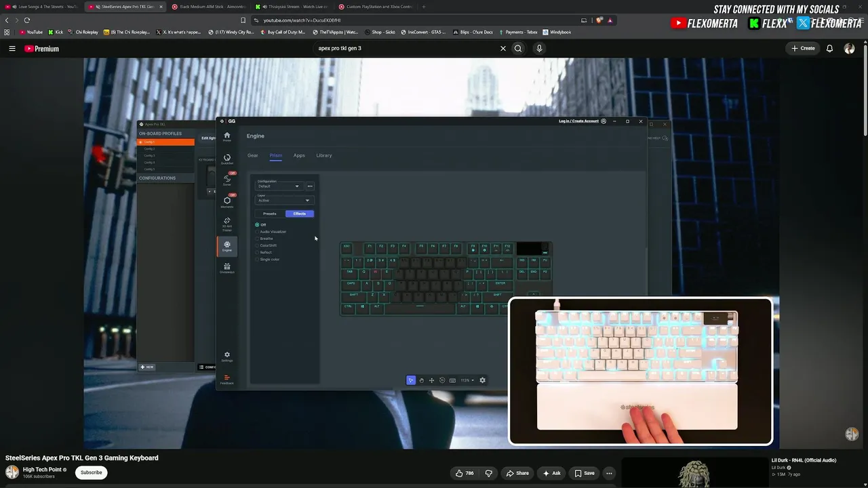Switch to the Gear tab in Engine
Screen dimensions: 868x488
click(x=252, y=156)
